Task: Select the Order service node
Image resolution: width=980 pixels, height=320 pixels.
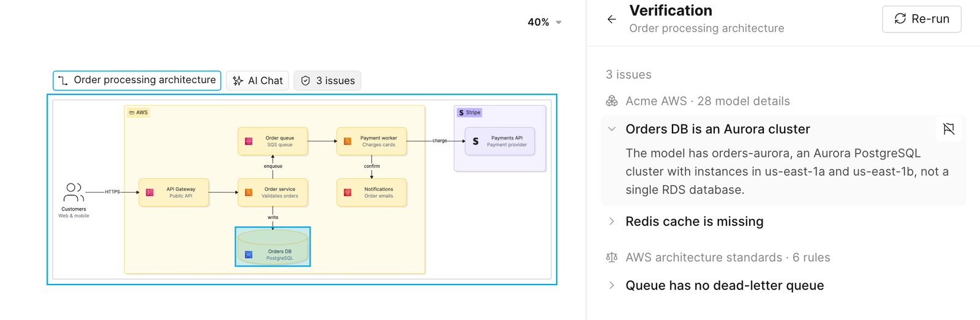Action: coord(273,192)
